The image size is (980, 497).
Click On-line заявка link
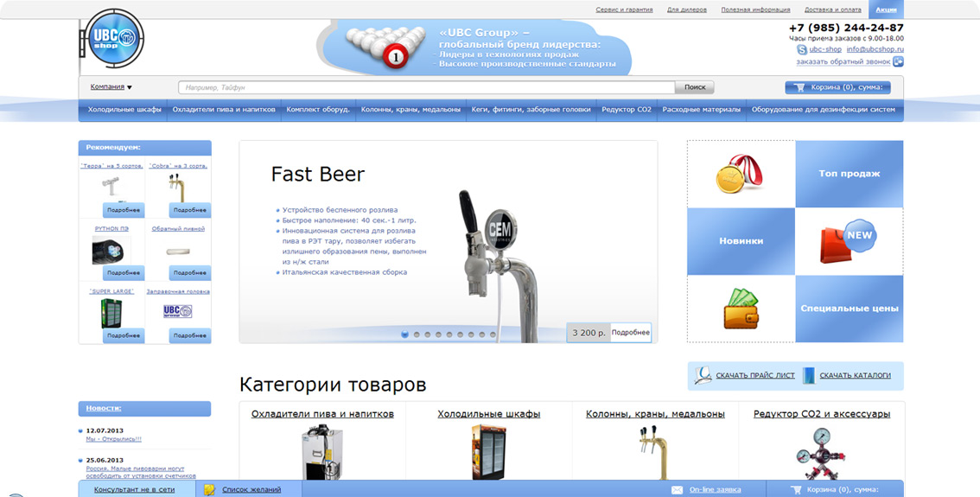pyautogui.click(x=715, y=489)
